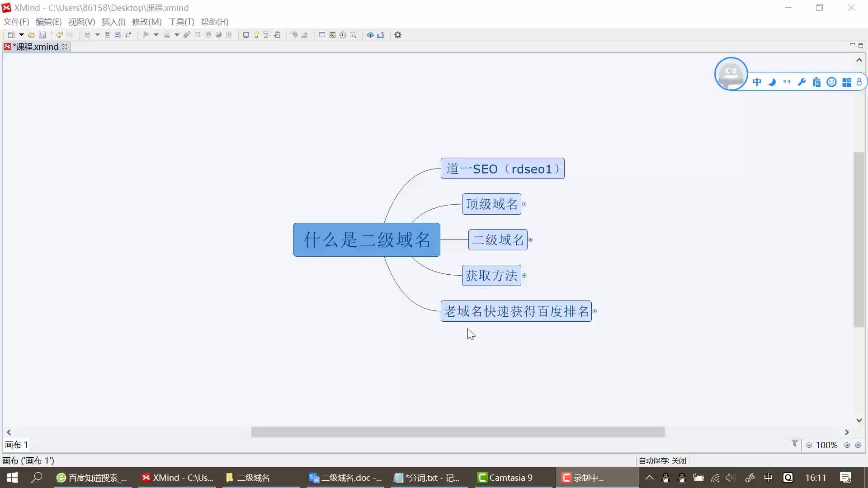Adjust the zoom level to 100%
The image size is (868, 488).
tap(827, 445)
